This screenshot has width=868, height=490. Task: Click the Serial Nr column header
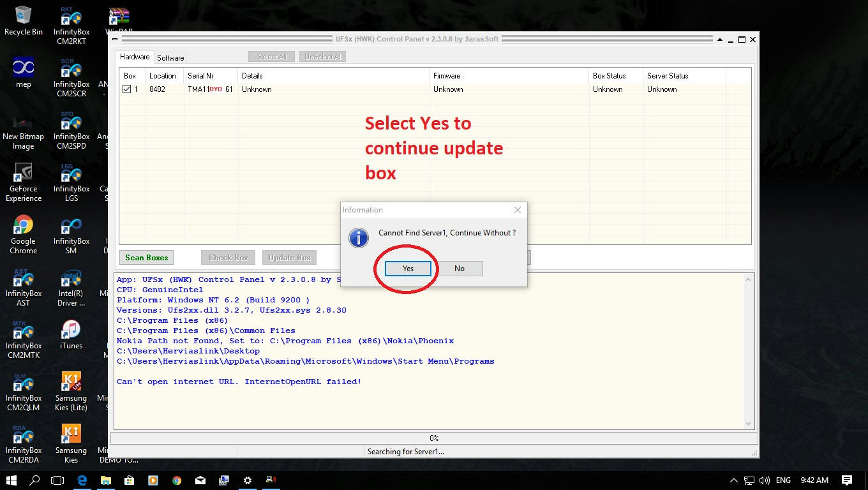(x=211, y=76)
